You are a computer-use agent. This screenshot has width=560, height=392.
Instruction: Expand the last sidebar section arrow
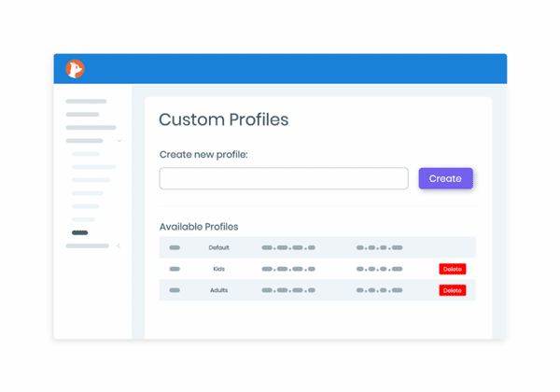tap(119, 245)
